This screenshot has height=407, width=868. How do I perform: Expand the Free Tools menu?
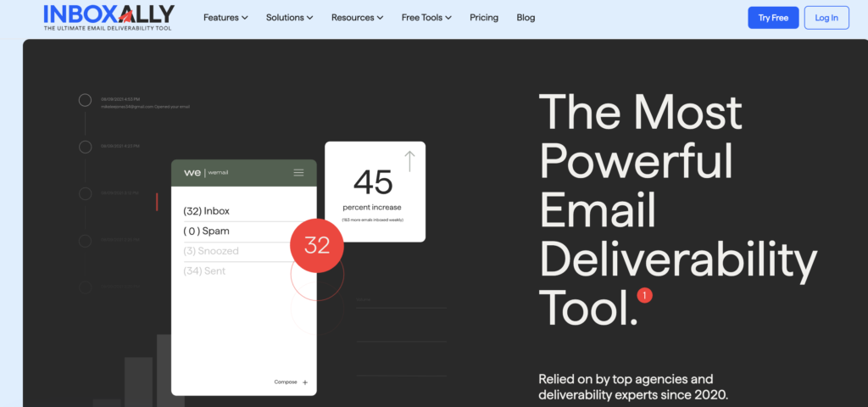pyautogui.click(x=426, y=18)
